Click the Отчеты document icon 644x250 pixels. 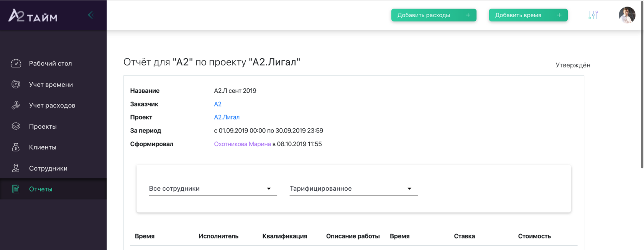(16, 189)
